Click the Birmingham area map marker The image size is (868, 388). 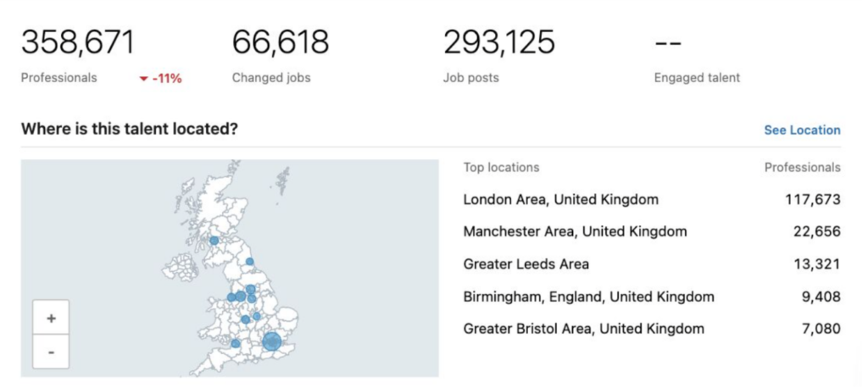click(245, 319)
